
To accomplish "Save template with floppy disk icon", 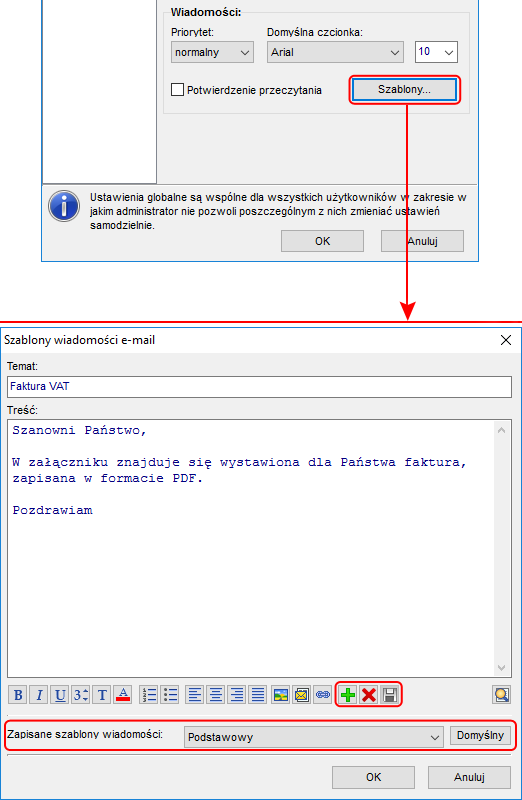I will [390, 695].
